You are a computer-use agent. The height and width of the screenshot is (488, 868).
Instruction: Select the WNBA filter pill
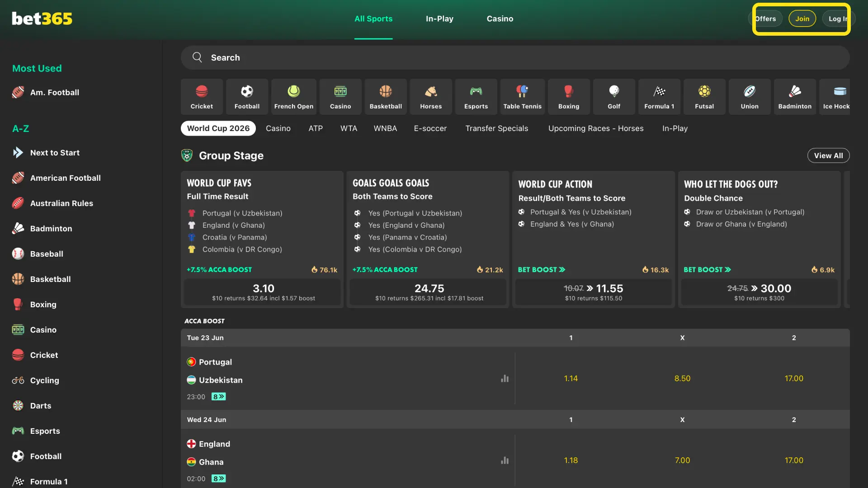tap(385, 128)
